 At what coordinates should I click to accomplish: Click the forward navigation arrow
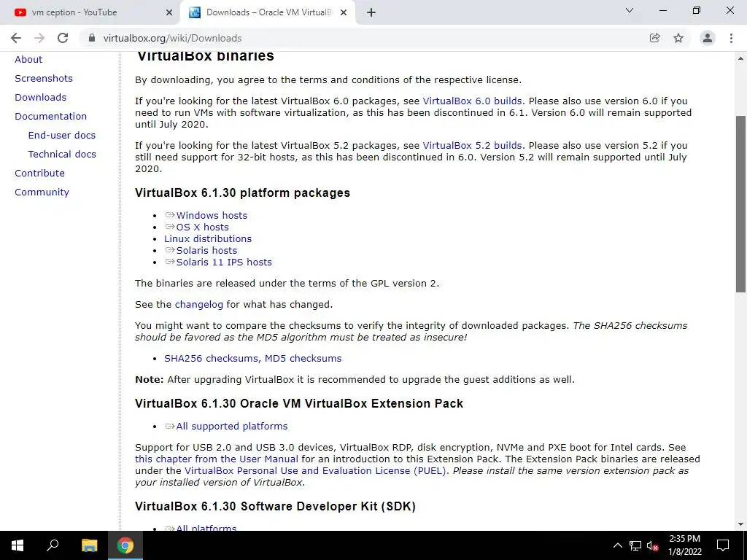[39, 38]
